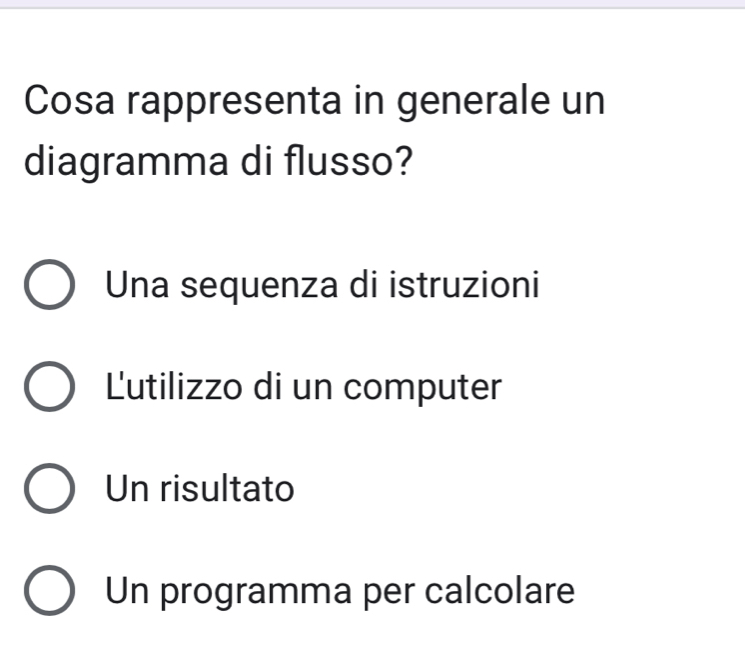The image size is (745, 671).
Task: Click the question line "Cosa rappresenta in generale un"
Action: click(314, 102)
